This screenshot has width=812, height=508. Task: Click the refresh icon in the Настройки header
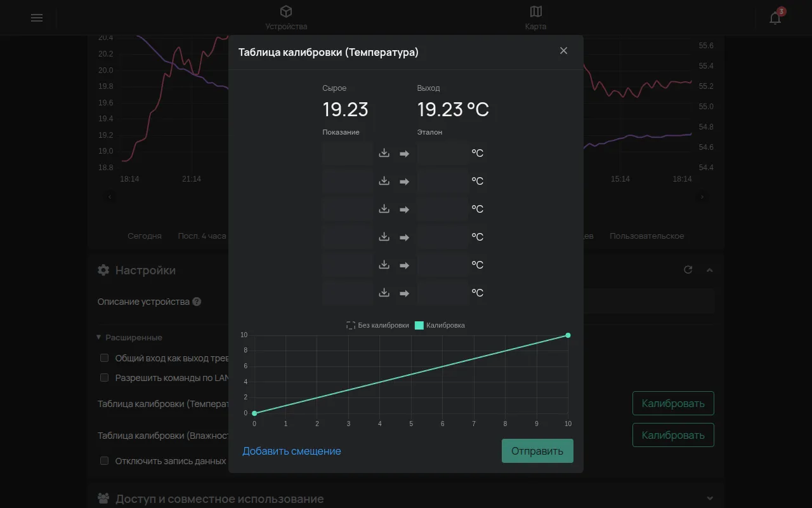tap(688, 270)
